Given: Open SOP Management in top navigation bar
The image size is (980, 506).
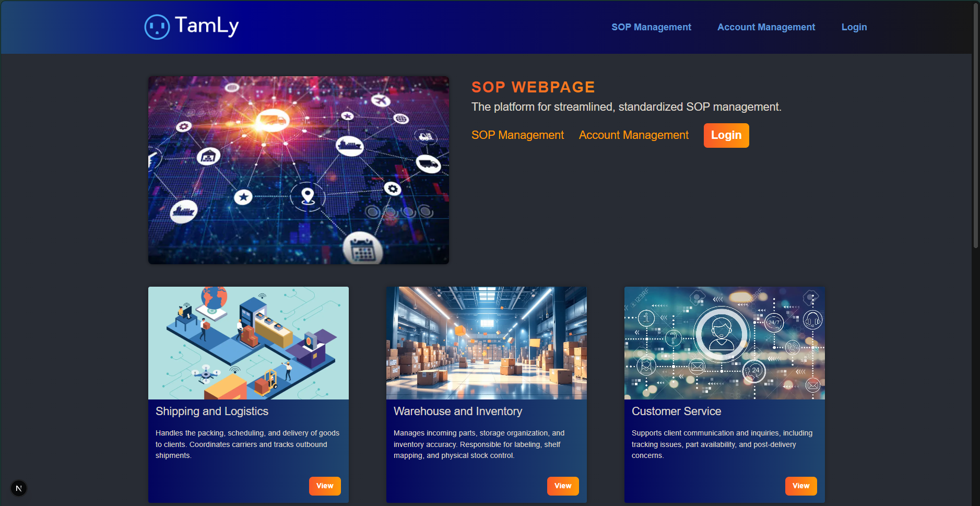Looking at the screenshot, I should point(651,27).
